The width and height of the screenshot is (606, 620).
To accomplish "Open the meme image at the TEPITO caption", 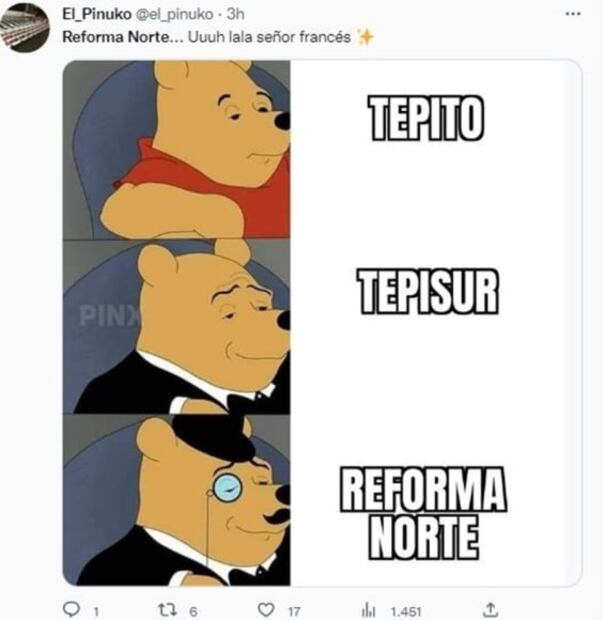I will point(427,118).
